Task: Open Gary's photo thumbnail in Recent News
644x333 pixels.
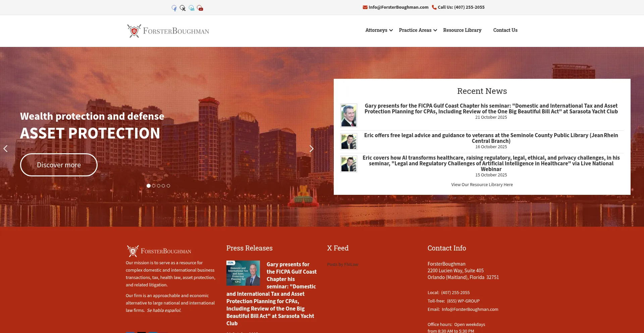Action: tap(349, 115)
